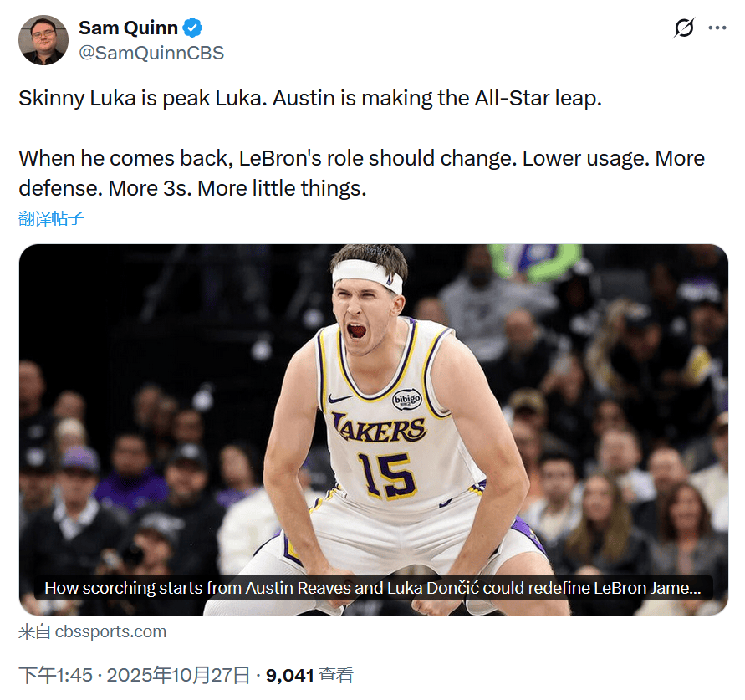Click the blue verified badge

tap(193, 28)
